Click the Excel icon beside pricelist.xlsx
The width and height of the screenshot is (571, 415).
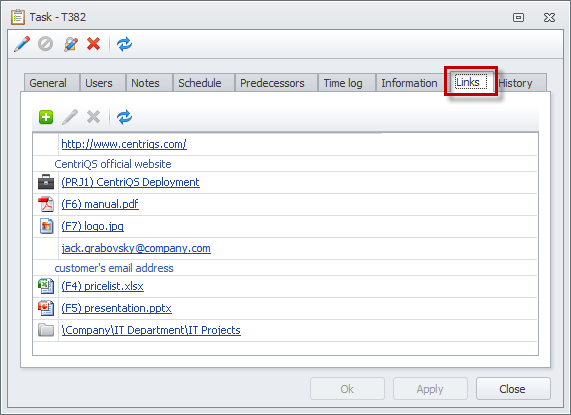click(46, 286)
